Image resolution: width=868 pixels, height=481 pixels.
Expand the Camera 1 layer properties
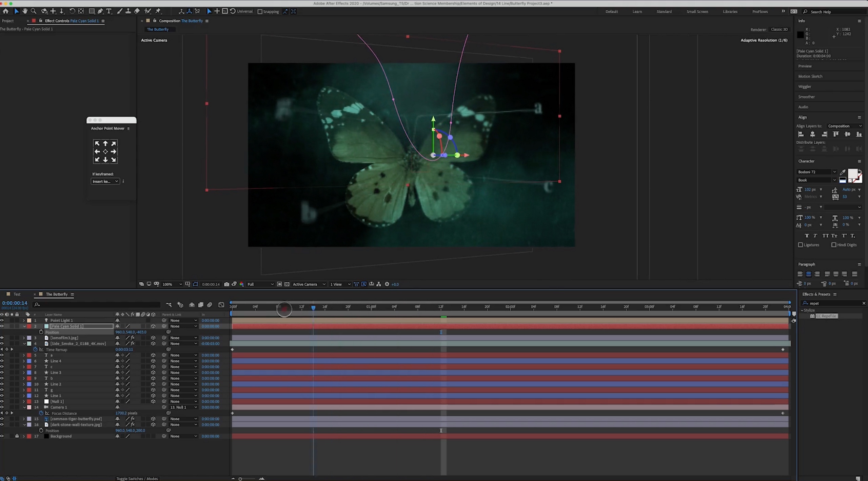point(24,407)
